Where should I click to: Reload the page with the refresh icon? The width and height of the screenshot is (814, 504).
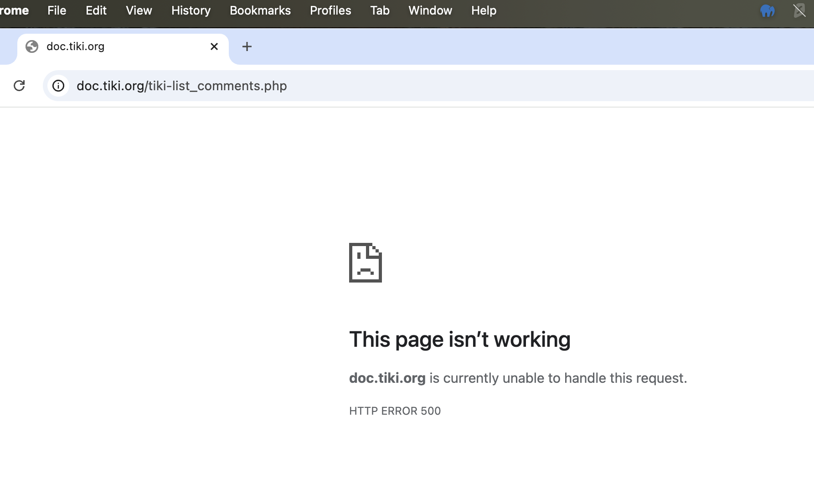[19, 86]
